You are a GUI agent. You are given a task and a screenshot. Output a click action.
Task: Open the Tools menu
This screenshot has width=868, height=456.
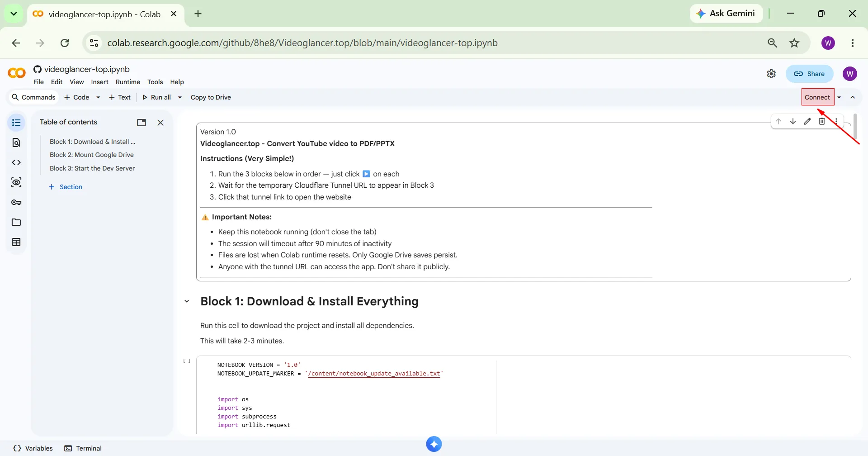(x=155, y=82)
